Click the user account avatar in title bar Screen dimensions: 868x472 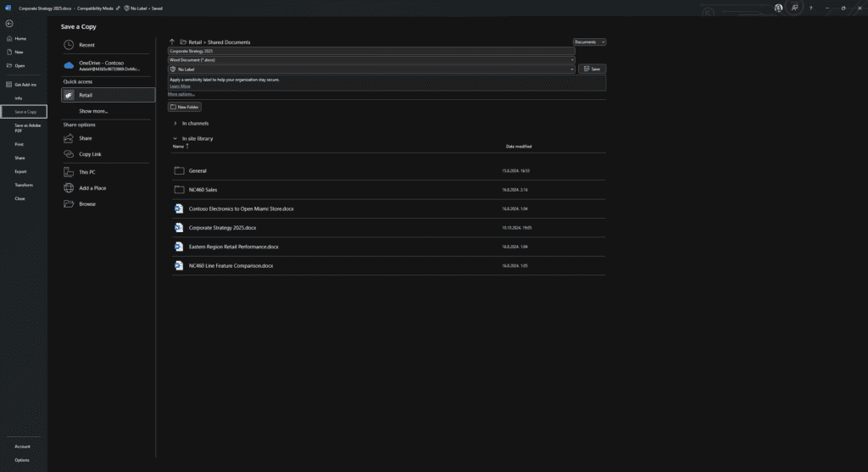(778, 8)
